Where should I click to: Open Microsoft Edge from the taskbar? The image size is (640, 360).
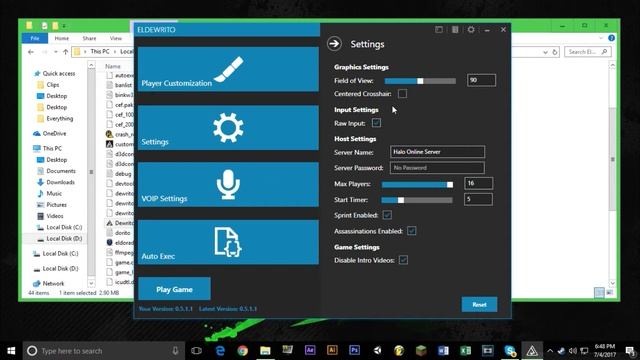click(220, 351)
